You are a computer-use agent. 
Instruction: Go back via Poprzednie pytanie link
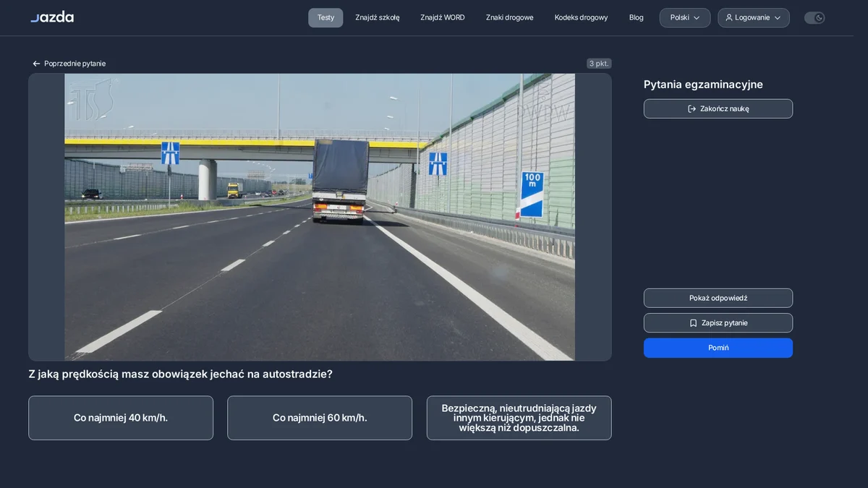69,64
